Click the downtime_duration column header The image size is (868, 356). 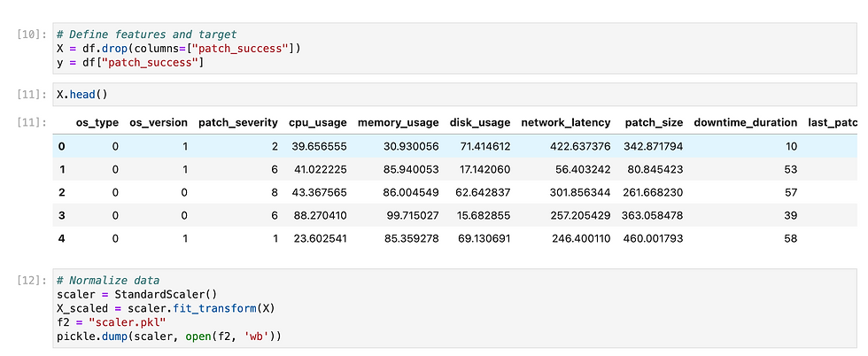point(746,123)
